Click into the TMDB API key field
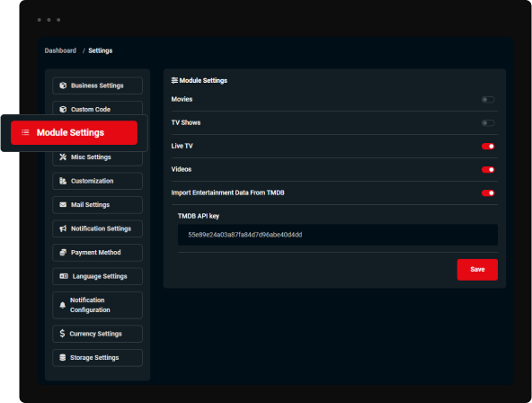Image resolution: width=532 pixels, height=403 pixels. [338, 235]
